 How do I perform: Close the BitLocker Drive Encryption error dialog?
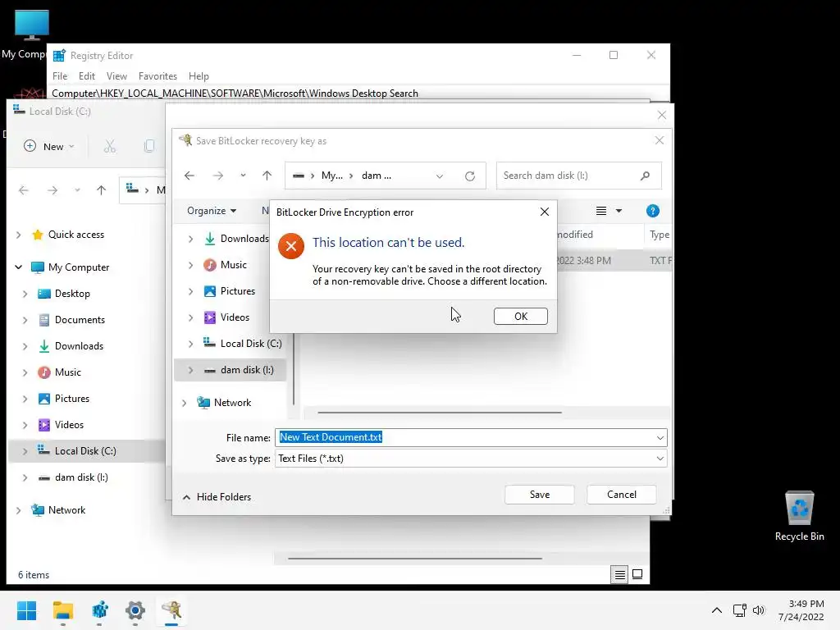[x=545, y=212]
